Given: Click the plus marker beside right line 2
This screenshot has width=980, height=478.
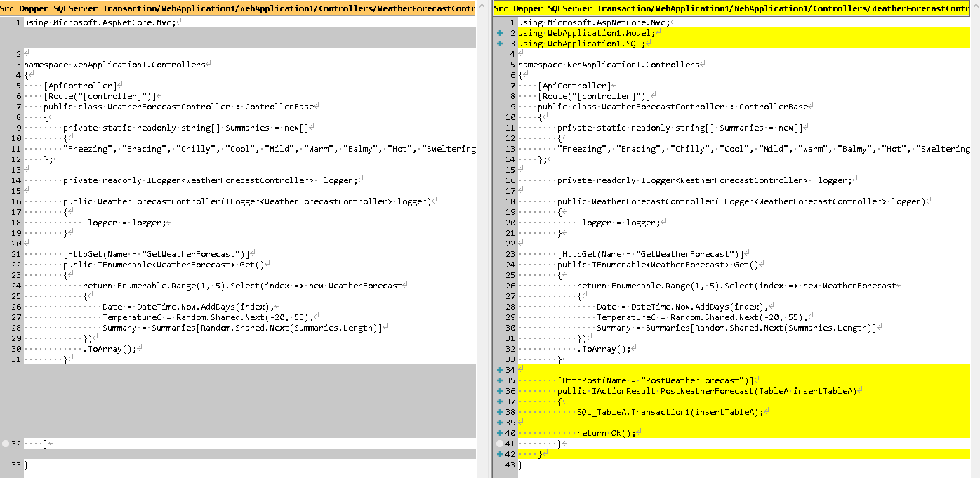Looking at the screenshot, I should pyautogui.click(x=500, y=33).
